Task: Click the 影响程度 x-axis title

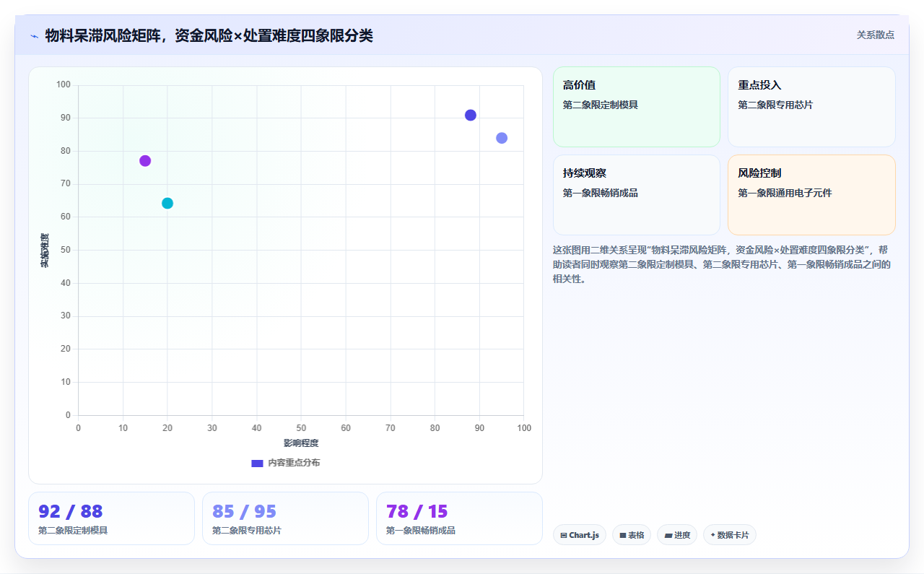Action: pos(301,443)
